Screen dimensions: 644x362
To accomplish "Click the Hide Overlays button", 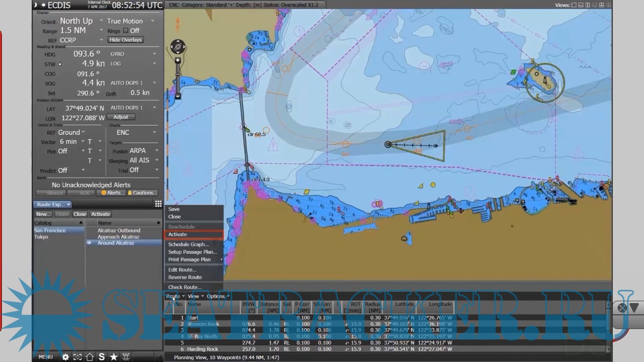I will pyautogui.click(x=125, y=40).
